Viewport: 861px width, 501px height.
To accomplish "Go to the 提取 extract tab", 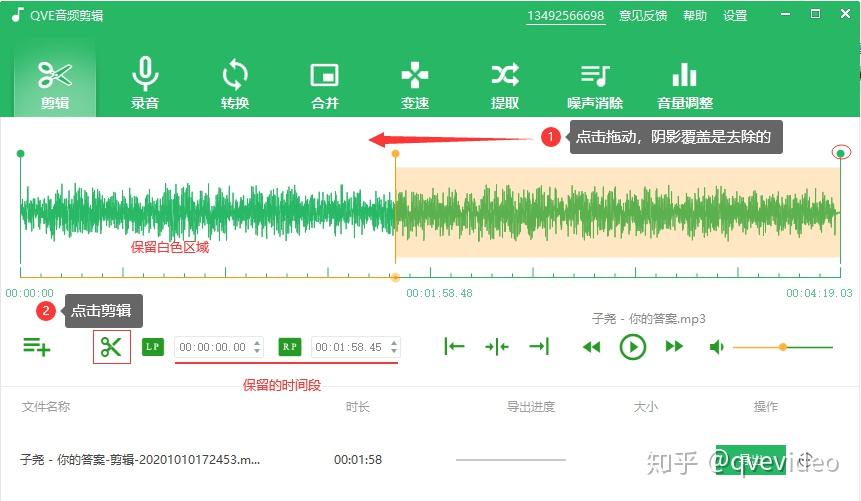I will point(505,84).
